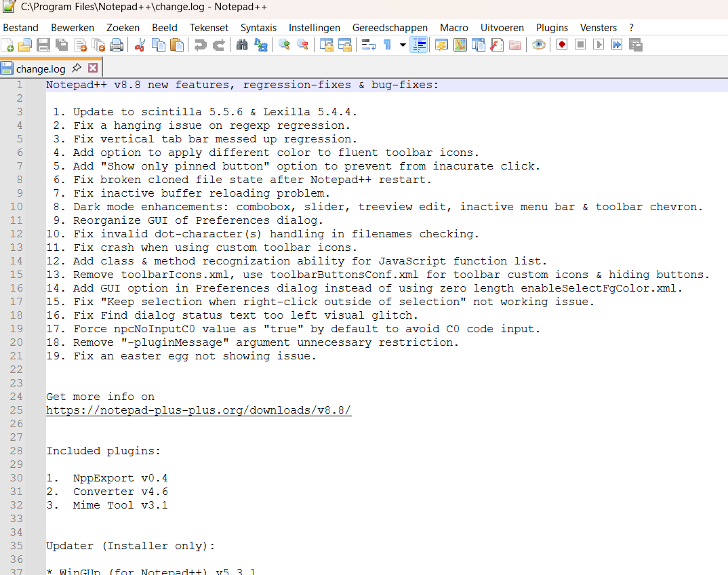This screenshot has width=728, height=575.
Task: Click the Zoom In magnifier icon
Action: (x=284, y=45)
